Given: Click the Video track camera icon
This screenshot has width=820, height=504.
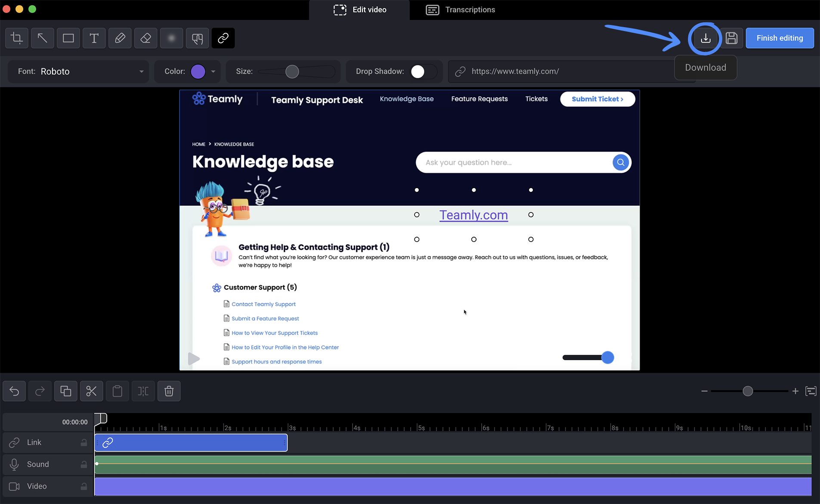Looking at the screenshot, I should [x=14, y=486].
